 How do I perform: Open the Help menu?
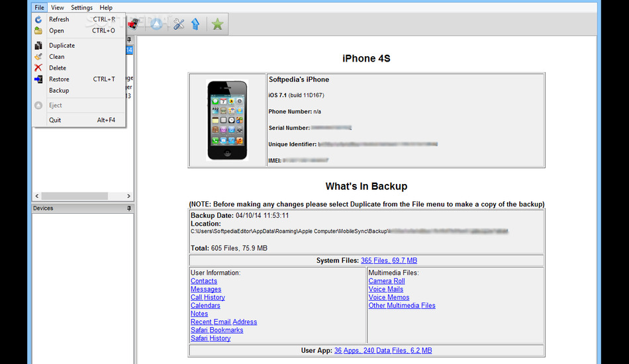(106, 8)
